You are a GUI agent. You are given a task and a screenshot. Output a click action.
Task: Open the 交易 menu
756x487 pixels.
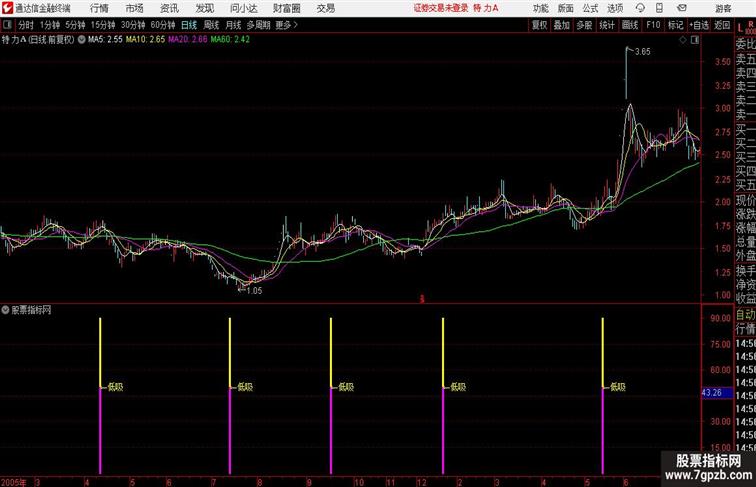[x=325, y=8]
